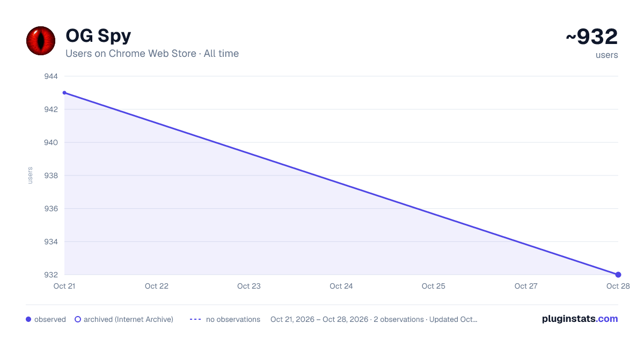Click the ~932 user count
This screenshot has height=338, width=644.
click(591, 37)
